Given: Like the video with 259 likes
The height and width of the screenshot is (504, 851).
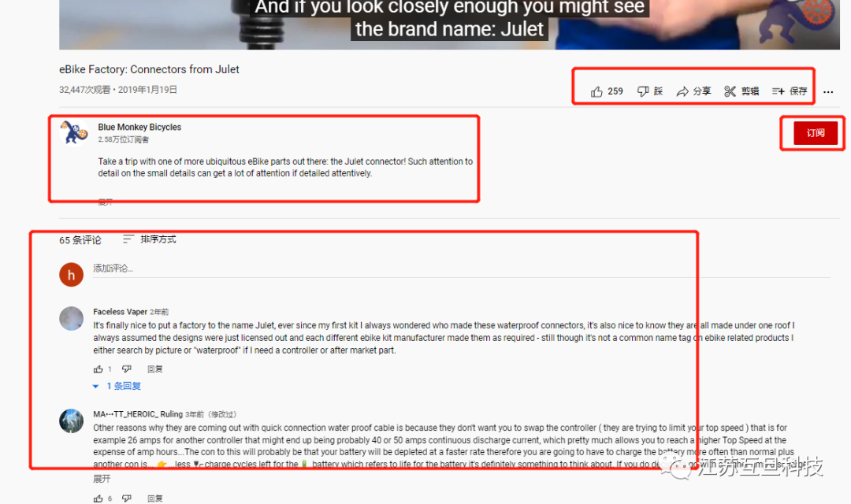Looking at the screenshot, I should 607,91.
